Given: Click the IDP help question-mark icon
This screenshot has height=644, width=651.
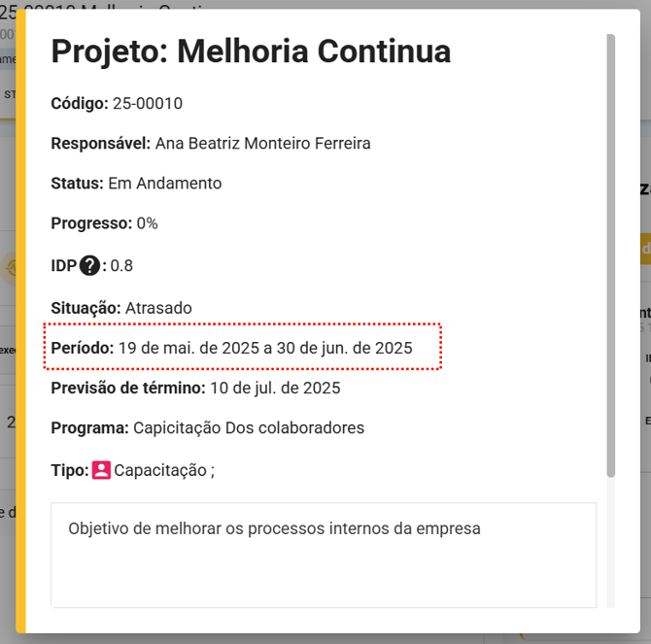Looking at the screenshot, I should (90, 265).
